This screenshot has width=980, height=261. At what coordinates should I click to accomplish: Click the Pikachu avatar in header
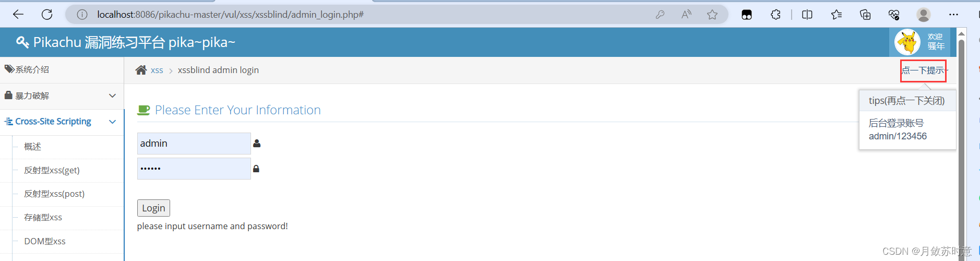point(907,42)
